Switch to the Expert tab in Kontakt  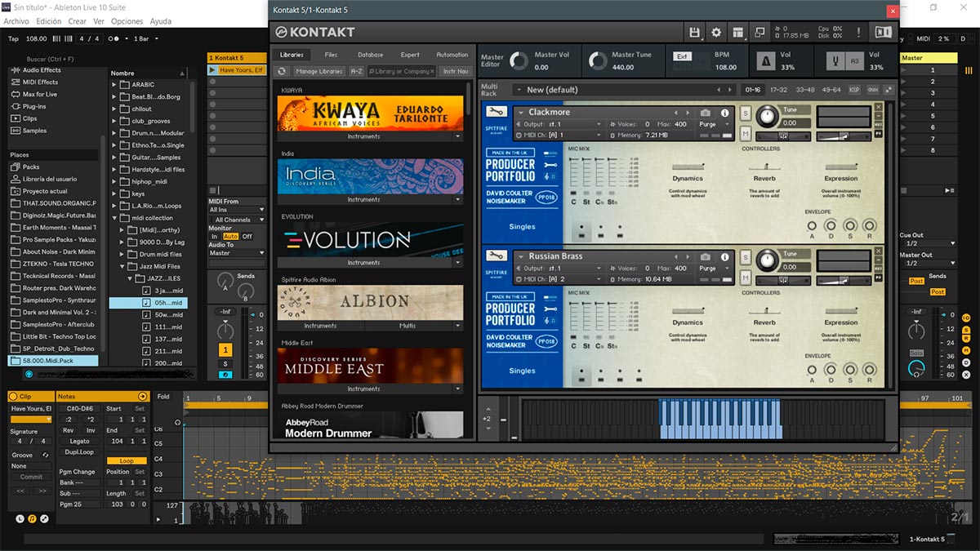coord(410,55)
